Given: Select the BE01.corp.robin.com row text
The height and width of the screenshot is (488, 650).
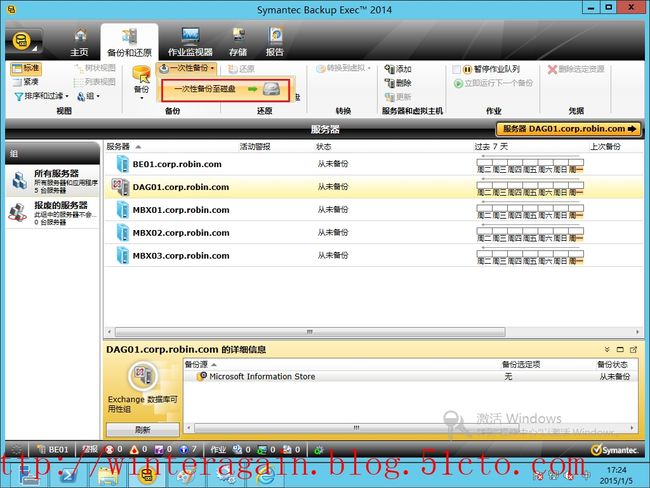Looking at the screenshot, I should (x=177, y=164).
